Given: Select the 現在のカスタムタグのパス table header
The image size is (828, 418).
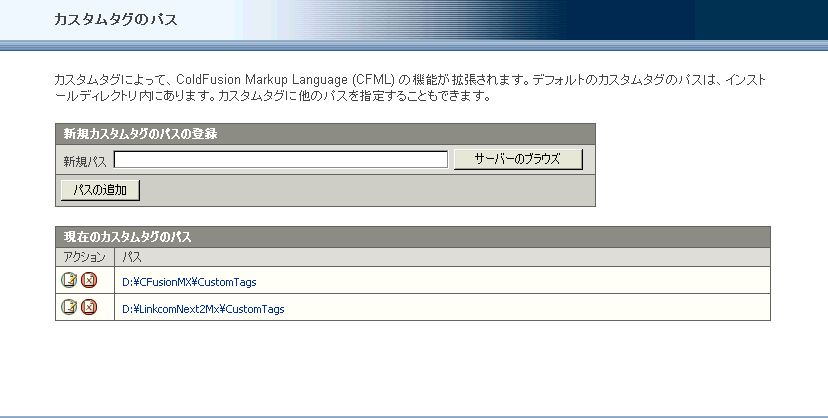Looking at the screenshot, I should (127, 237).
